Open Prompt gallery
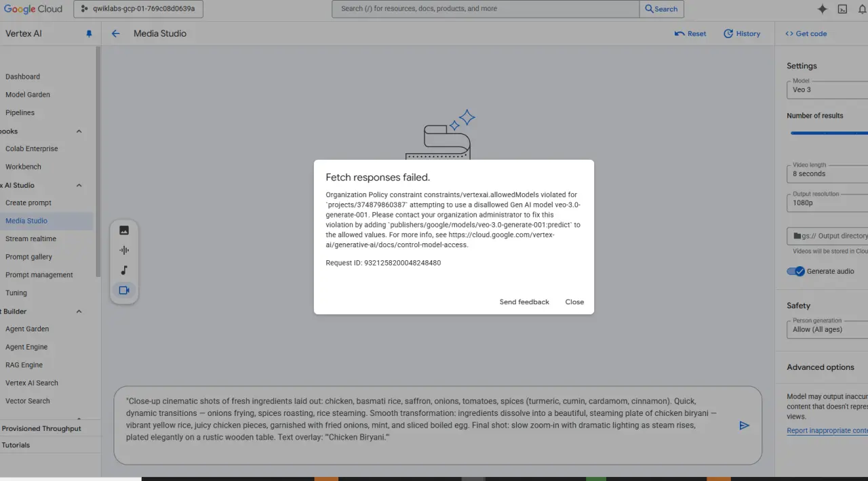Screen dimensions: 868x481 click(x=28, y=257)
